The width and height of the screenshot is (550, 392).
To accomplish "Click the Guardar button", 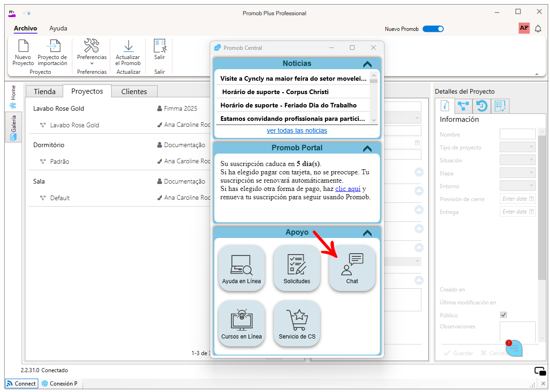I will [x=458, y=353].
